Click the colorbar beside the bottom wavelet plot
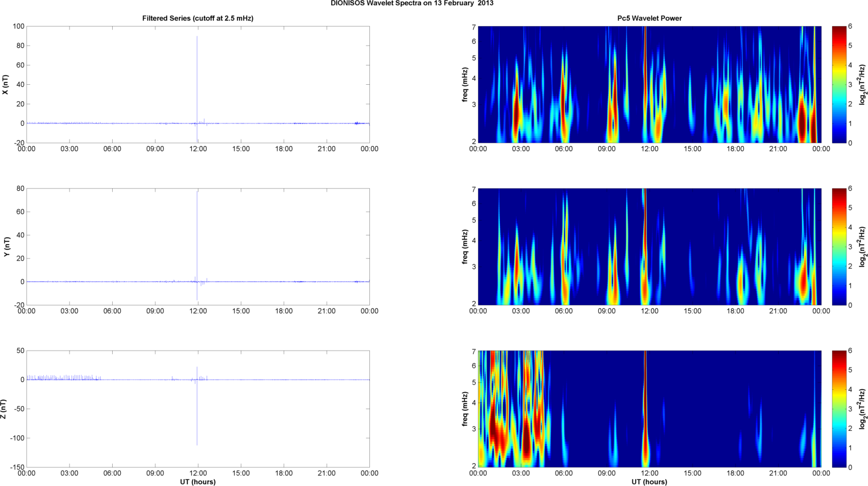Screen dimensions: 868x486 (839, 409)
